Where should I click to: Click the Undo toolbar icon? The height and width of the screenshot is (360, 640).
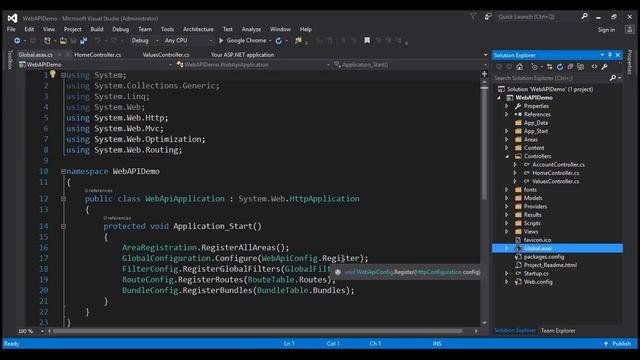point(98,40)
